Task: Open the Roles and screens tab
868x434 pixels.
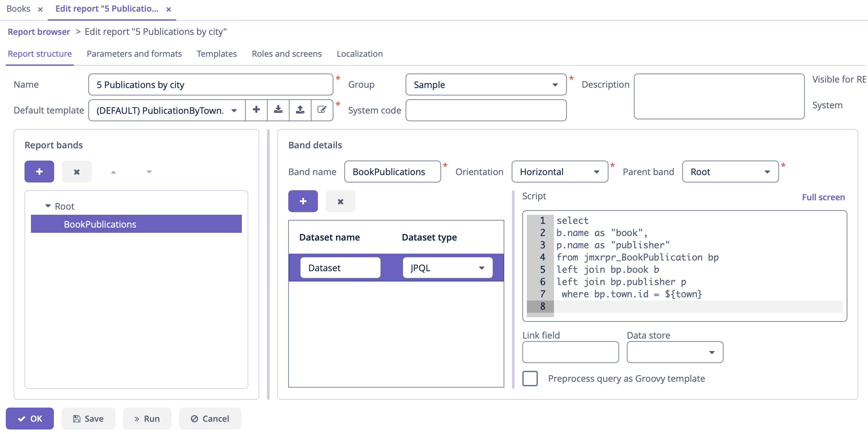Action: (287, 54)
